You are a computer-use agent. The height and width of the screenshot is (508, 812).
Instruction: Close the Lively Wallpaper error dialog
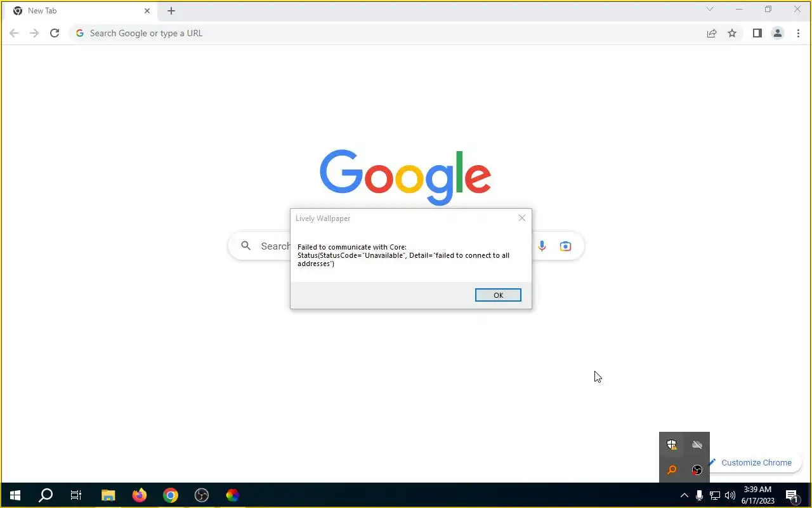click(x=522, y=218)
